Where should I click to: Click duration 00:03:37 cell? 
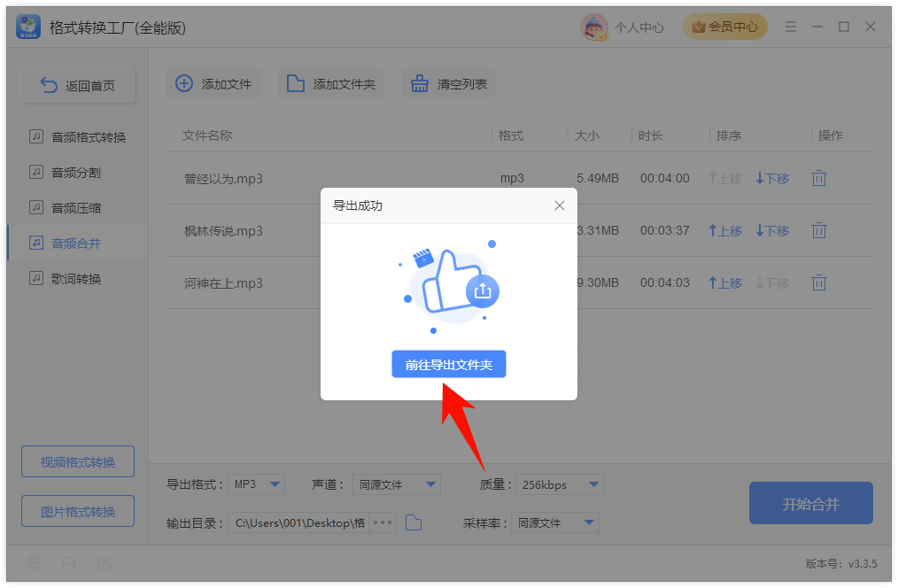click(x=665, y=230)
